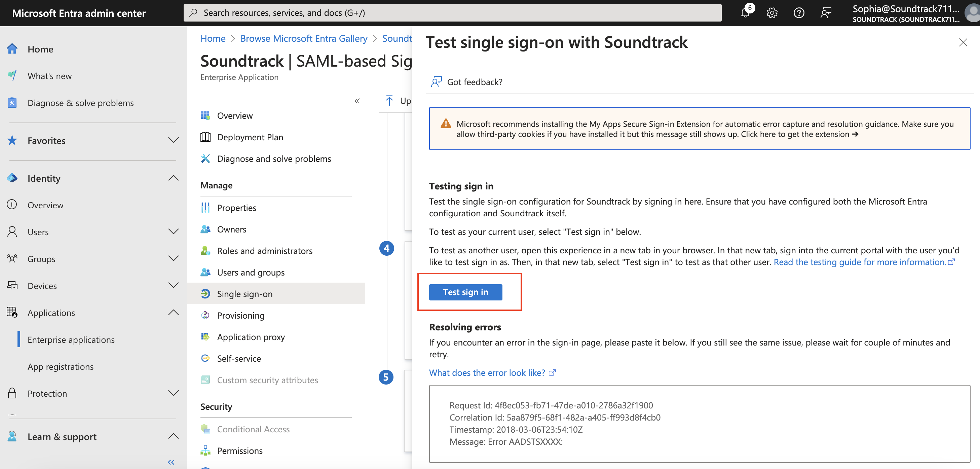
Task: Click the extension recommendation banner
Action: (x=699, y=128)
